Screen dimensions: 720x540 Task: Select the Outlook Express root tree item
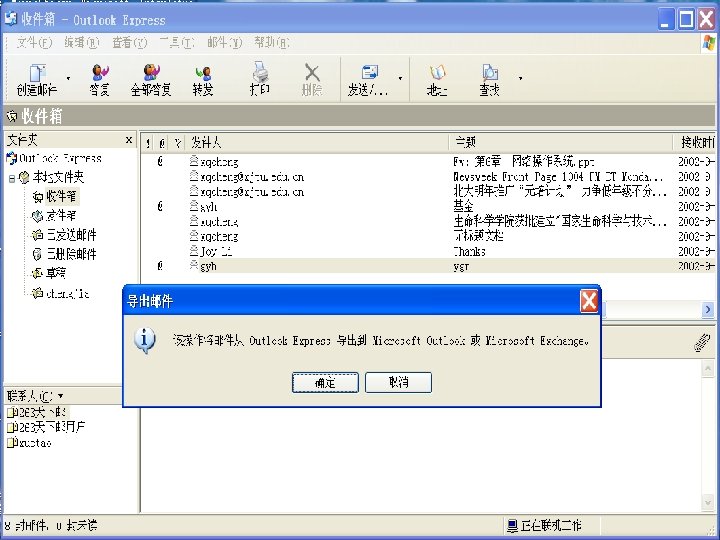(x=54, y=158)
